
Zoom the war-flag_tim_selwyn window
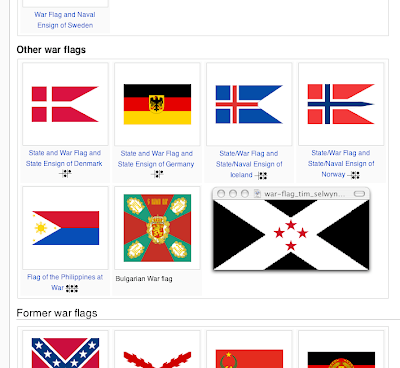(x=245, y=194)
